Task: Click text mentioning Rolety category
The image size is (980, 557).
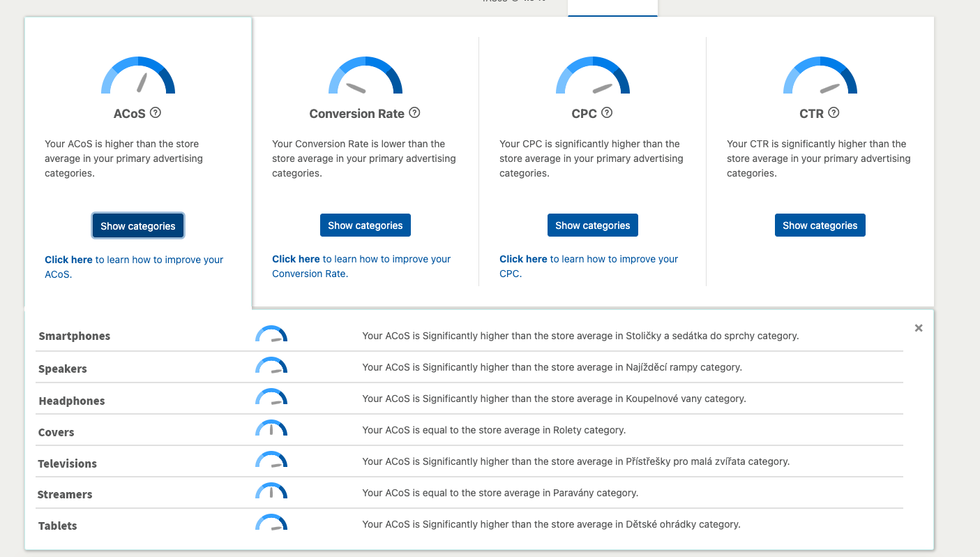Action: [x=494, y=430]
